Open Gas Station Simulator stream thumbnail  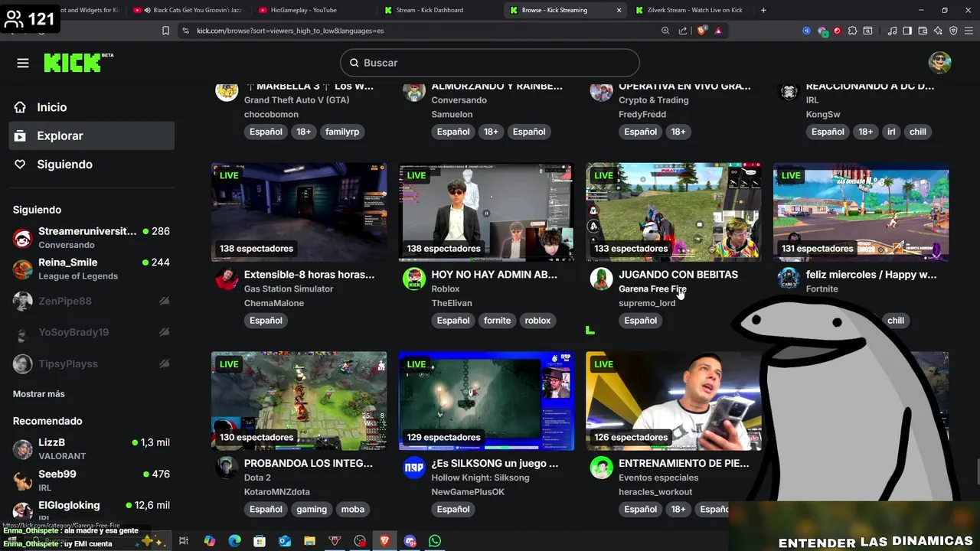click(299, 212)
